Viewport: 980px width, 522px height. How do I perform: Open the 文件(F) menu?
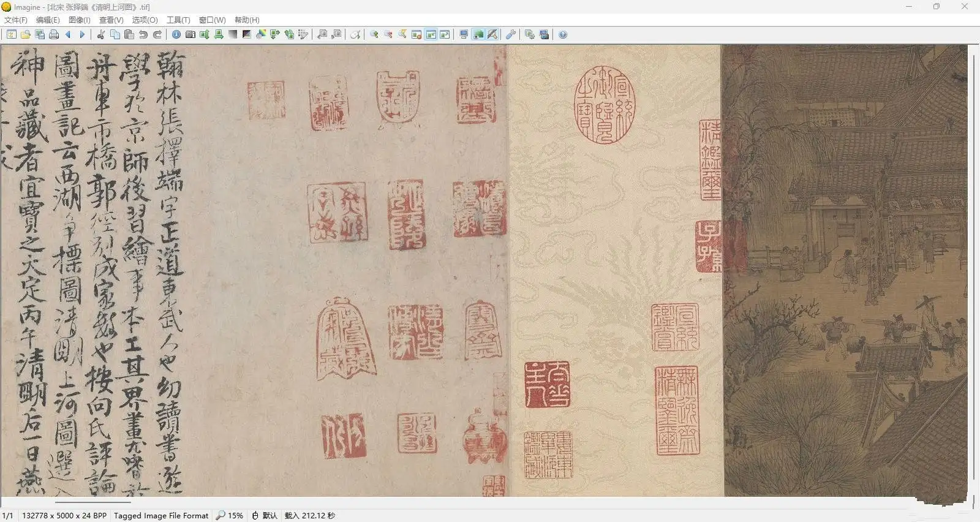tap(16, 20)
